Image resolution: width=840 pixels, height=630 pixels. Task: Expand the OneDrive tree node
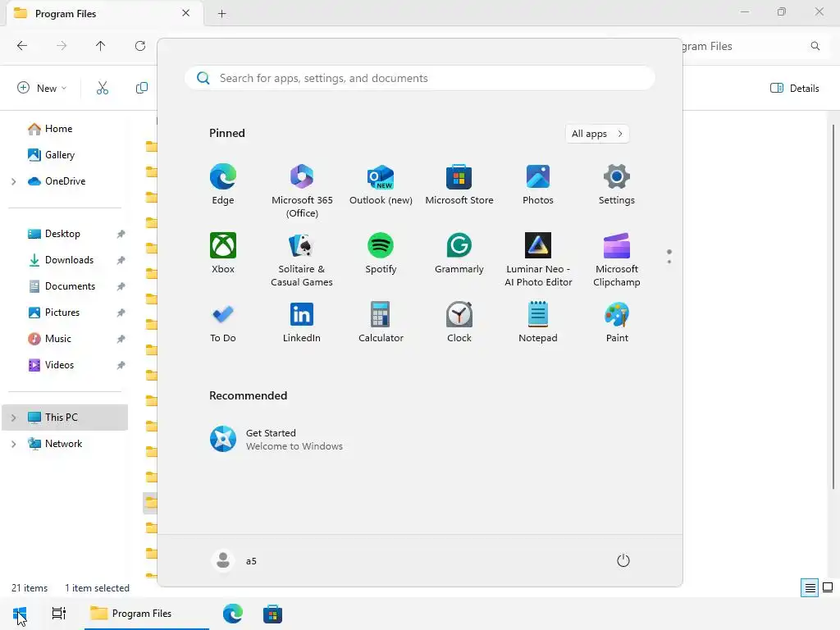(x=13, y=181)
